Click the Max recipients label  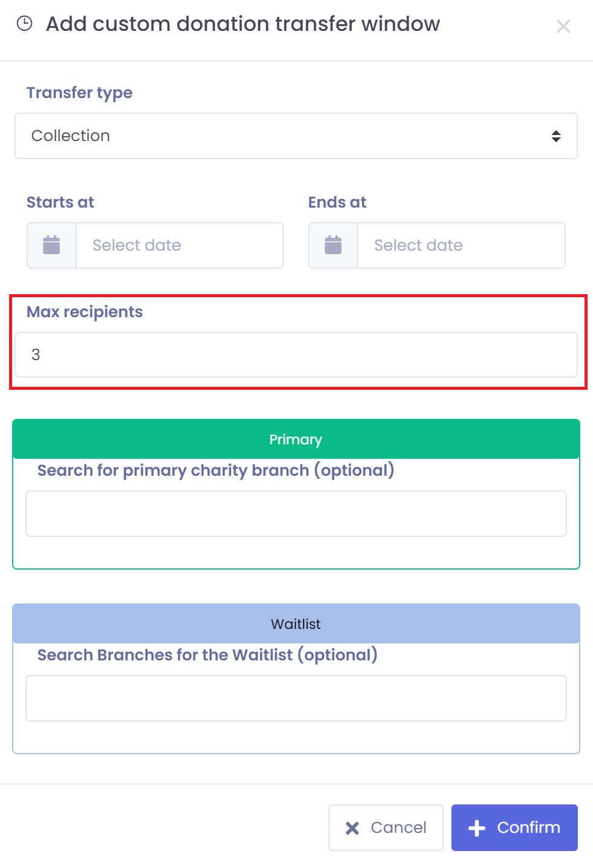[85, 312]
